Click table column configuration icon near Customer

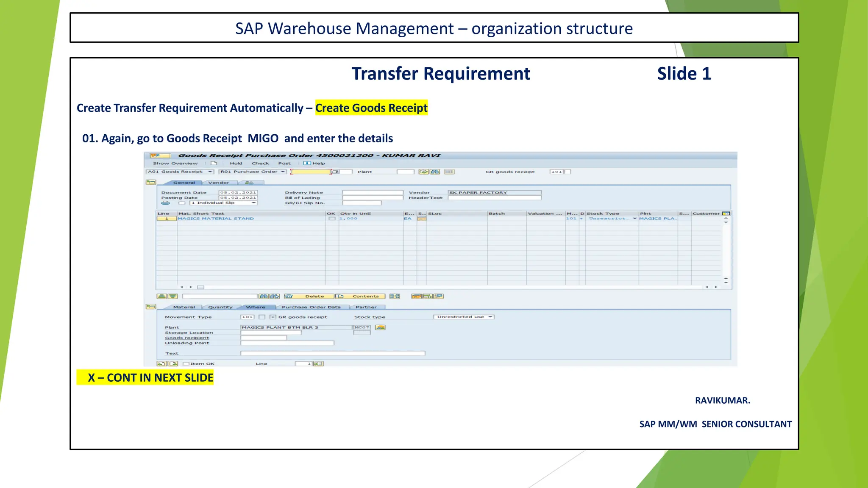click(726, 213)
